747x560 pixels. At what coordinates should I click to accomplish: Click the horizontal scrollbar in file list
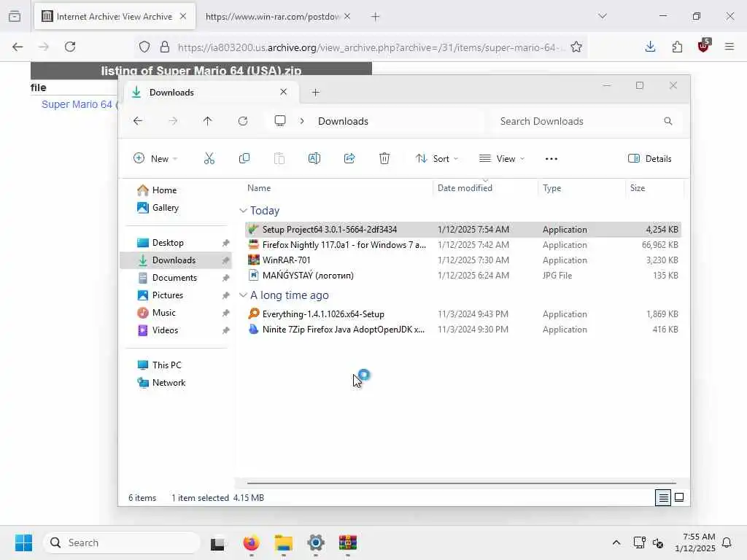tap(461, 483)
